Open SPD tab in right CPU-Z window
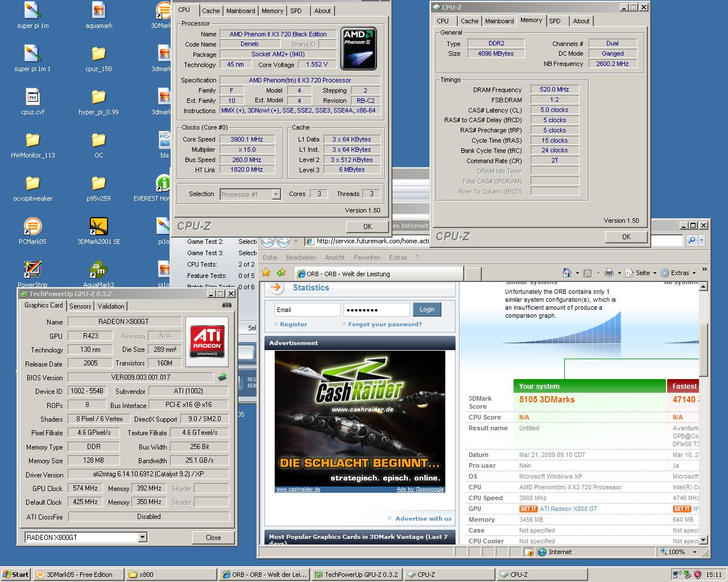The width and height of the screenshot is (728, 582). [555, 21]
